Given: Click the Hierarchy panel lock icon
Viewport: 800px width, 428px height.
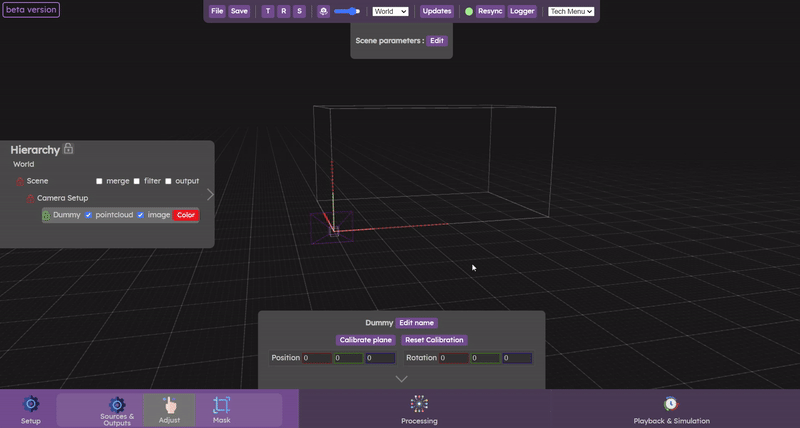Looking at the screenshot, I should (68, 149).
